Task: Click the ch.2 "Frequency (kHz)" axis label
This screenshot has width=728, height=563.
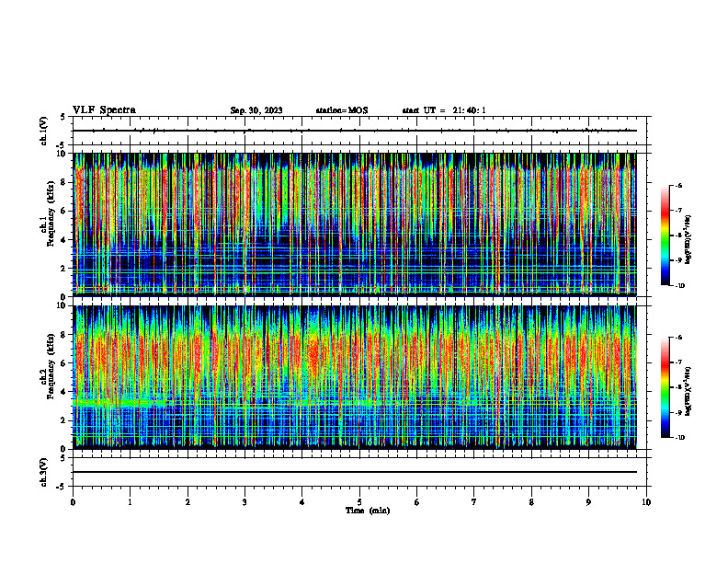Action: [51, 365]
